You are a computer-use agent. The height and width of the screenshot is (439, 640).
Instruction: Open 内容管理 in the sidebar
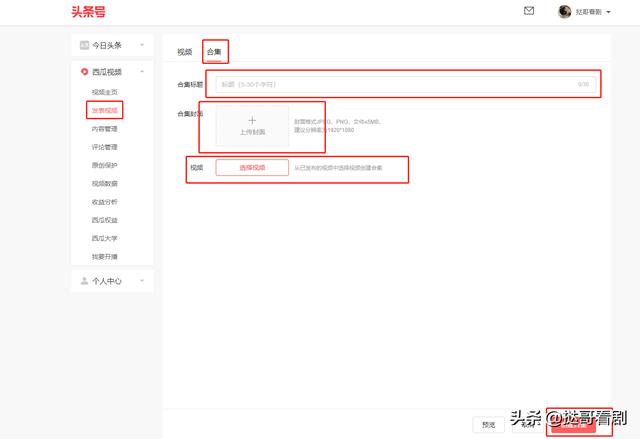point(104,129)
